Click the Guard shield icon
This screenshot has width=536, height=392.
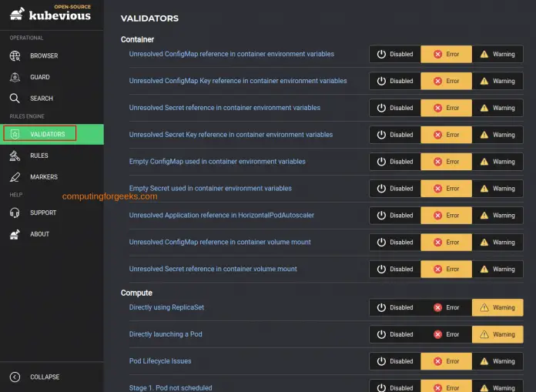[x=15, y=77]
